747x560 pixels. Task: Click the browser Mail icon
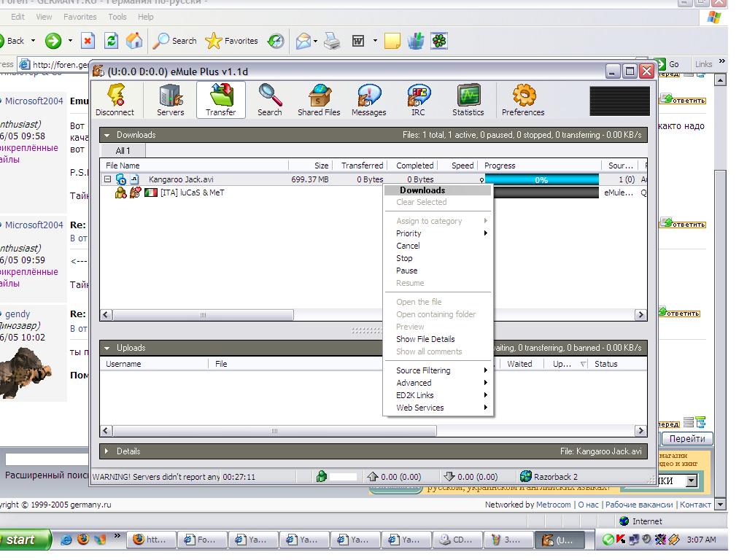coord(303,42)
